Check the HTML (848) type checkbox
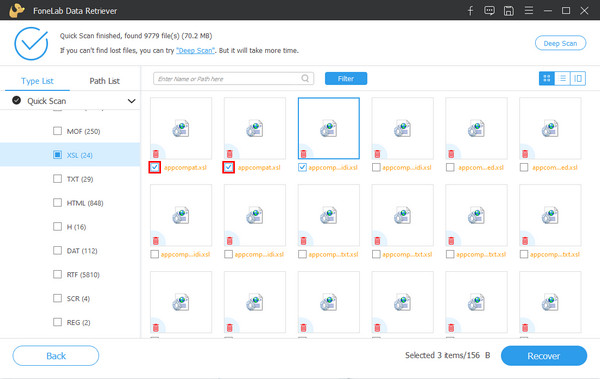 point(57,203)
